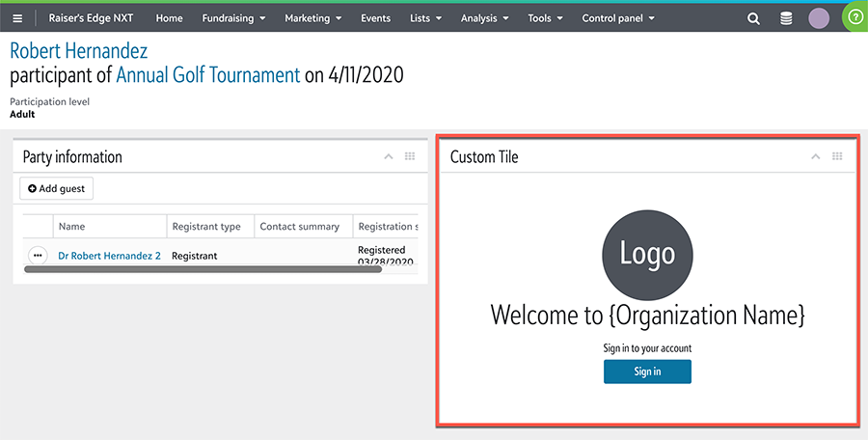Open the Events menu item
Viewport: 868px width, 440px height.
375,18
